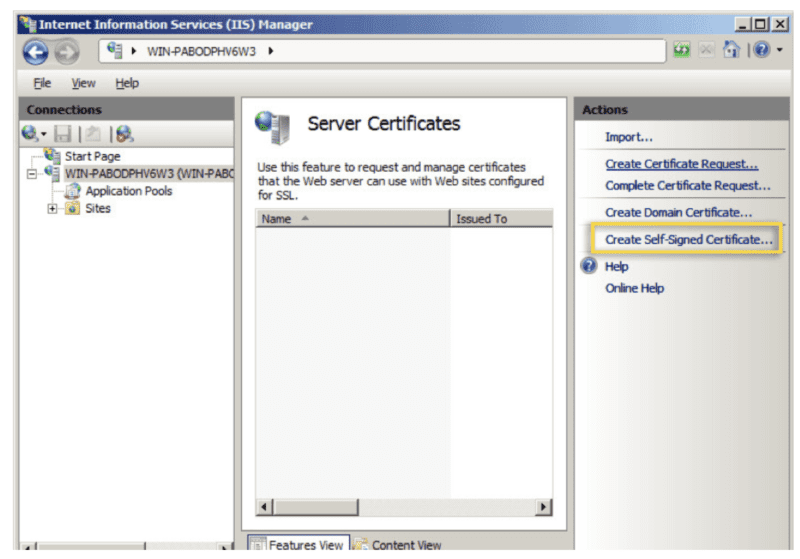
Task: Click Create Self-Signed Certificate action
Action: pyautogui.click(x=688, y=240)
